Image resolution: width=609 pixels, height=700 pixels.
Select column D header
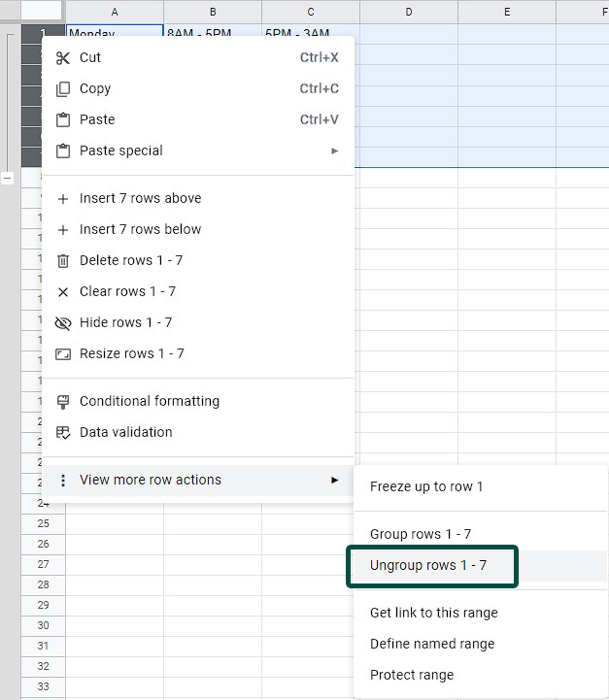[409, 12]
